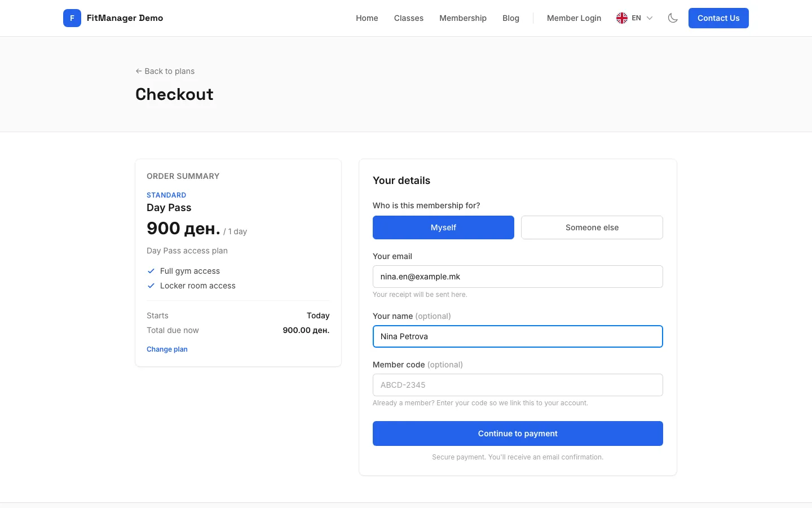Click the 900 ден. price text
Screen dimensions: 812x508
(x=183, y=229)
